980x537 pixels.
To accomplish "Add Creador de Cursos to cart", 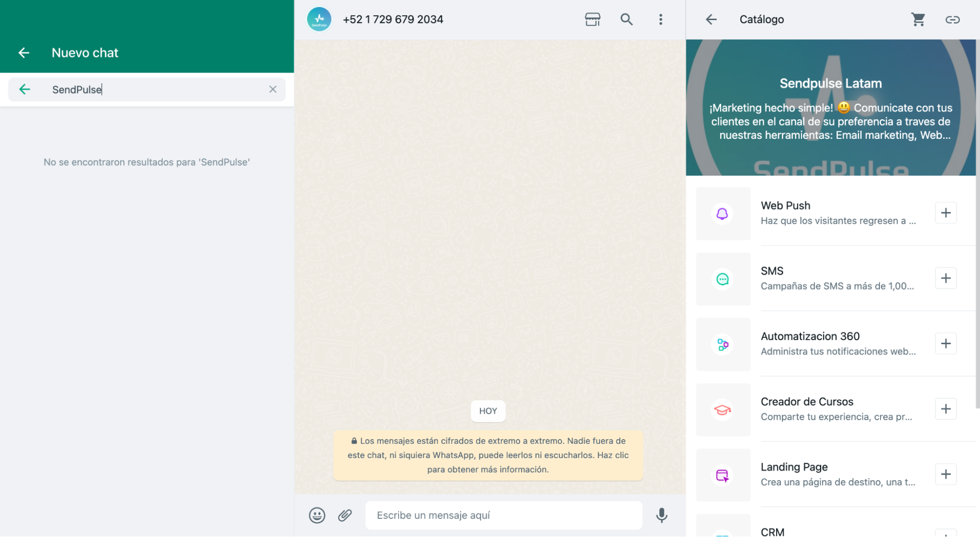I will click(x=945, y=409).
